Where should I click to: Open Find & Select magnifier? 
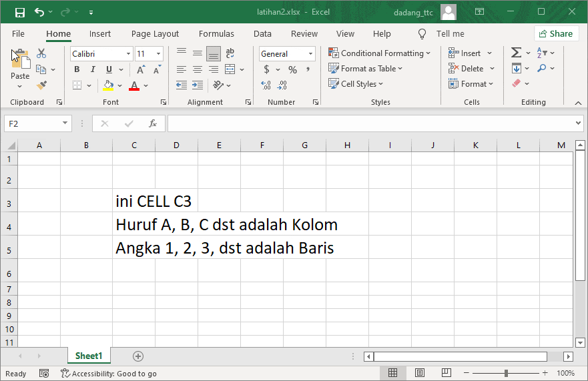[x=541, y=68]
